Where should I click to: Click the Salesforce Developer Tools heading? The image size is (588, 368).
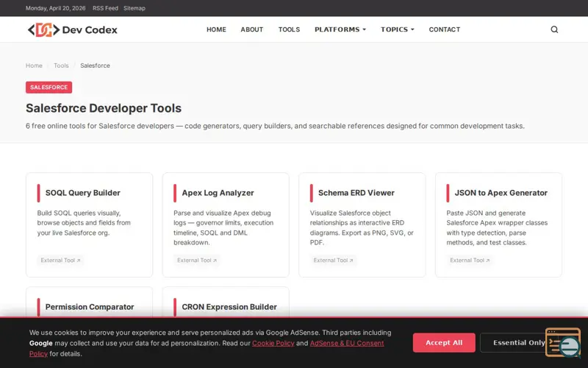pyautogui.click(x=104, y=108)
